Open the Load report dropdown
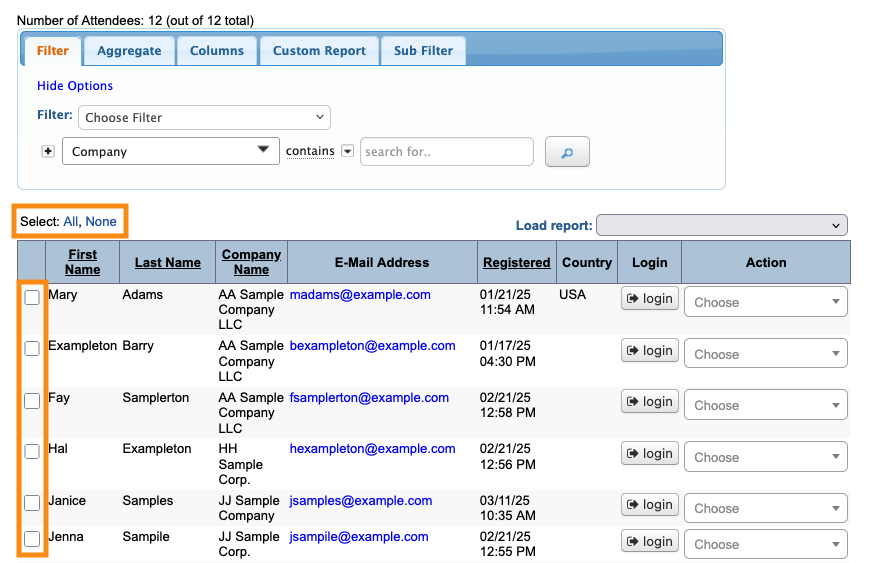Viewport: 872px width, 563px height. pyautogui.click(x=721, y=226)
